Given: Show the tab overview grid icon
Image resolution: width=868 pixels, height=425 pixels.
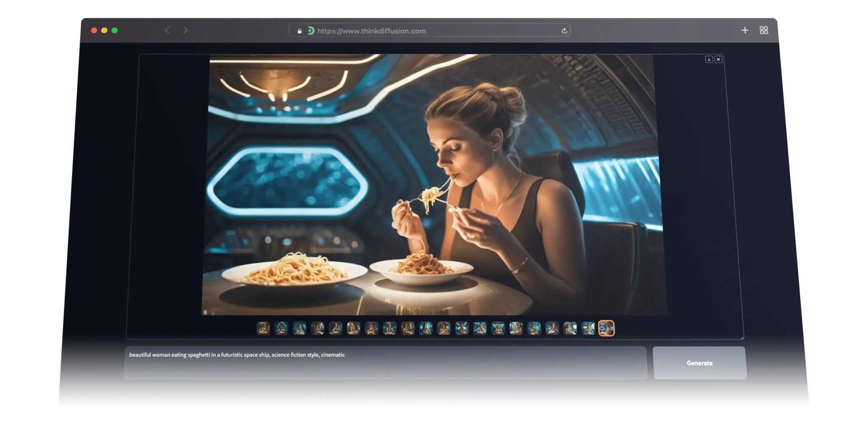Looking at the screenshot, I should [764, 30].
